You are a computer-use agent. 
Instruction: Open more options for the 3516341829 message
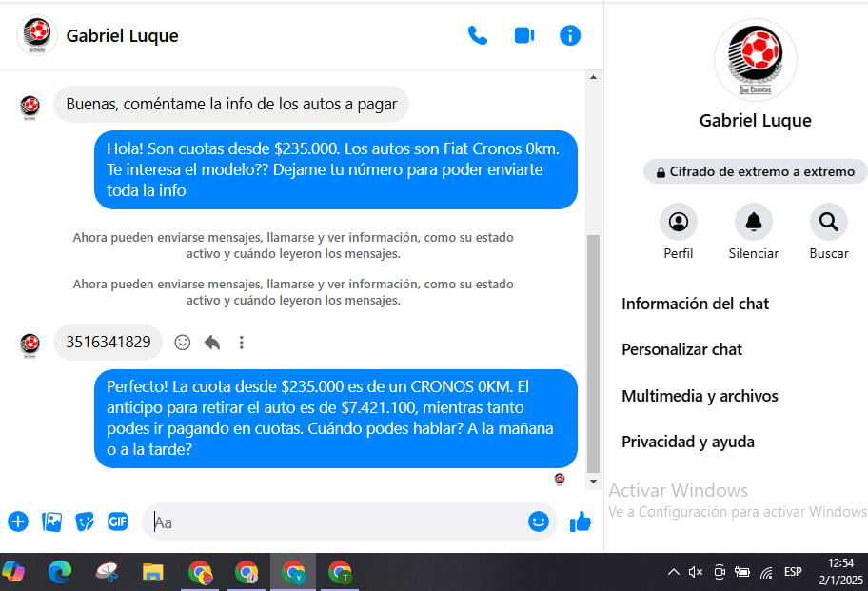coord(242,343)
